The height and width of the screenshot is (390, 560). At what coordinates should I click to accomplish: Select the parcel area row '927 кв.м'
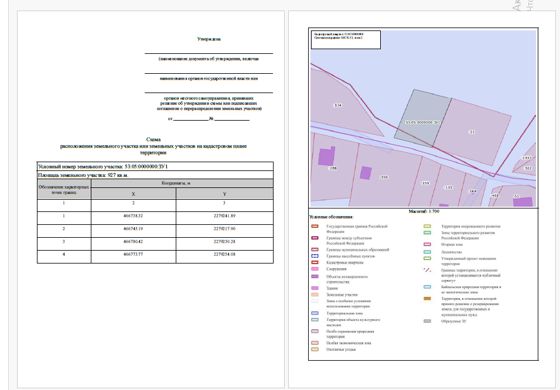155,175
